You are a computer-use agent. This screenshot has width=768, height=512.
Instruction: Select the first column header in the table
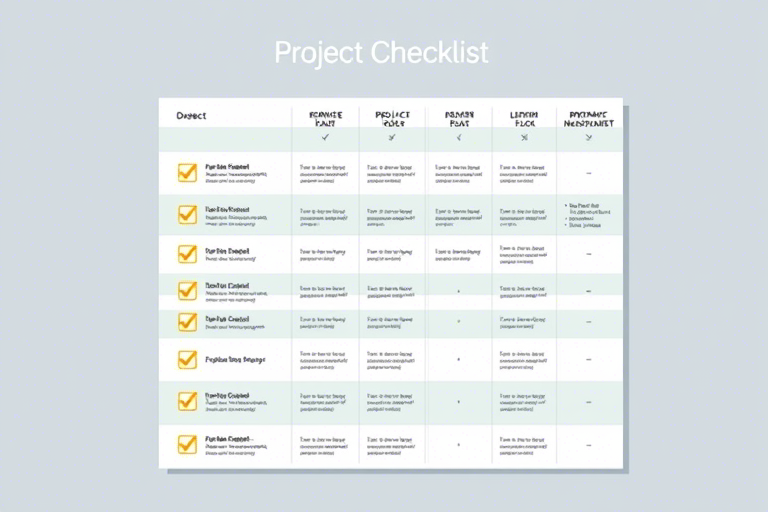coord(192,116)
